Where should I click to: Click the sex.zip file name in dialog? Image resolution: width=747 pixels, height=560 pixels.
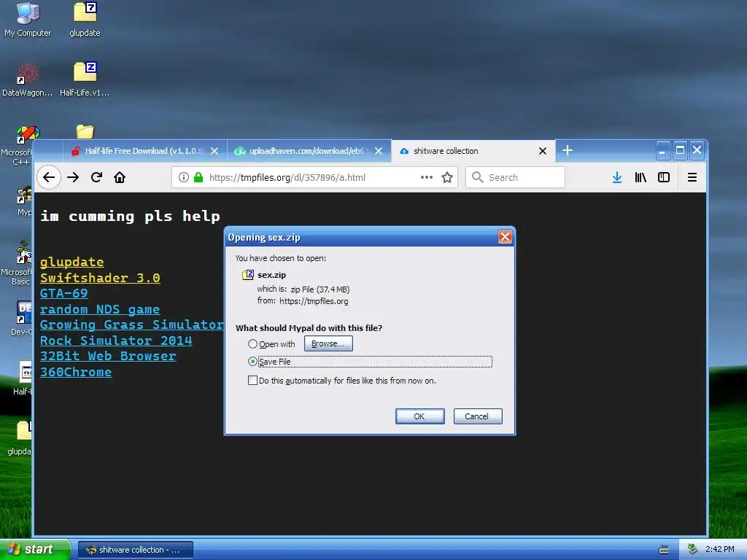271,275
